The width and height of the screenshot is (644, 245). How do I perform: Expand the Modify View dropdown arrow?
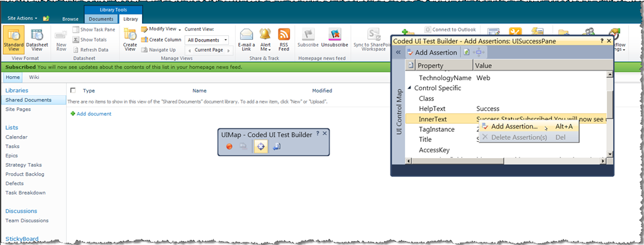coord(179,30)
